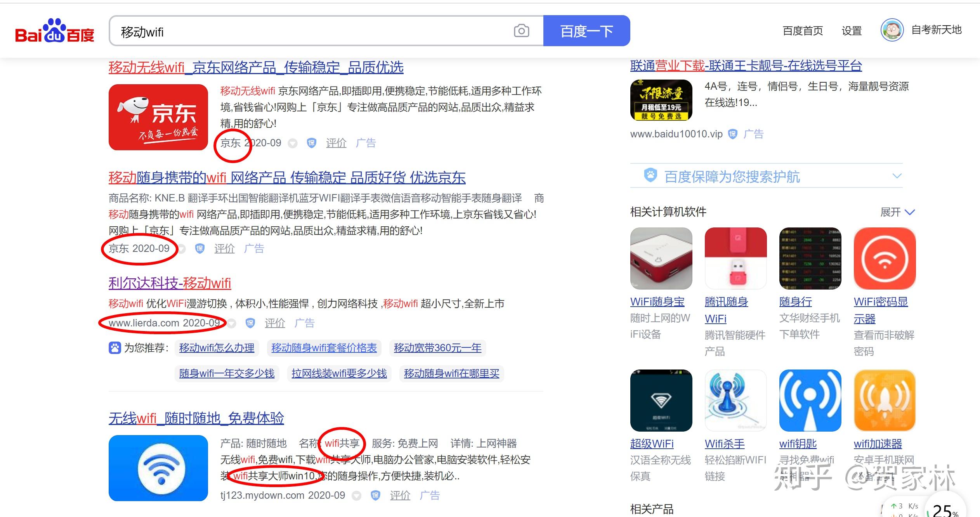Click 评价 under the lierda result
980x517 pixels.
coord(275,323)
